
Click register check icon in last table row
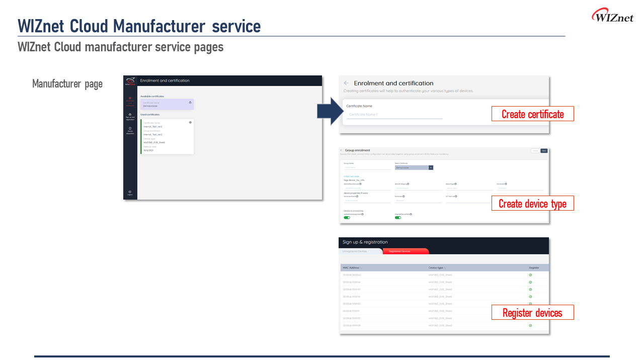pyautogui.click(x=530, y=326)
